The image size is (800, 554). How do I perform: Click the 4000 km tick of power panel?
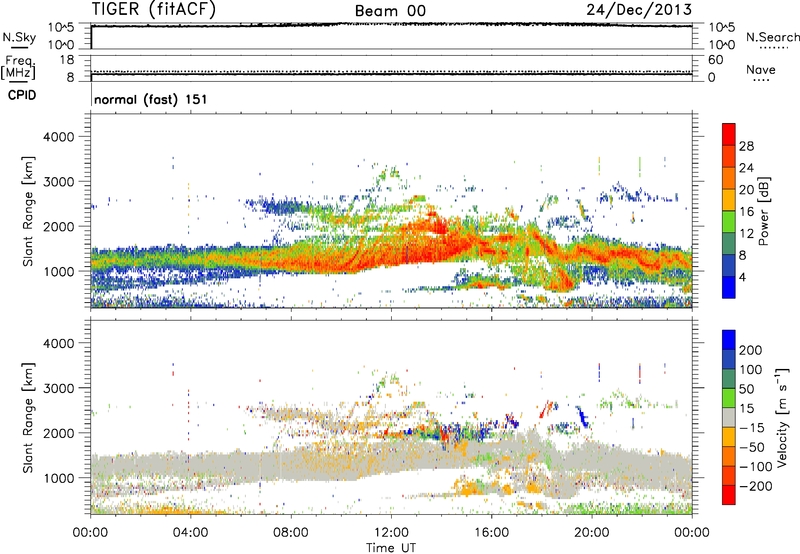pyautogui.click(x=58, y=137)
